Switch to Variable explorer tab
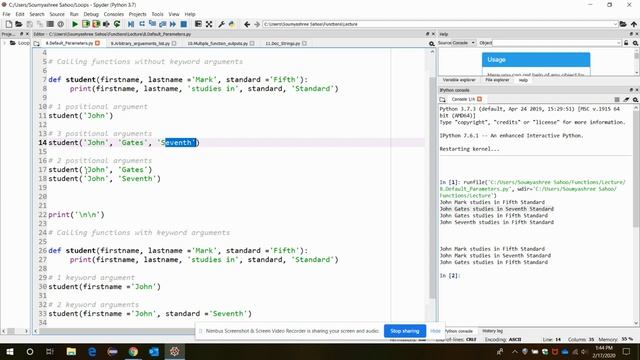Viewport: 640px width, 360px height. [459, 80]
